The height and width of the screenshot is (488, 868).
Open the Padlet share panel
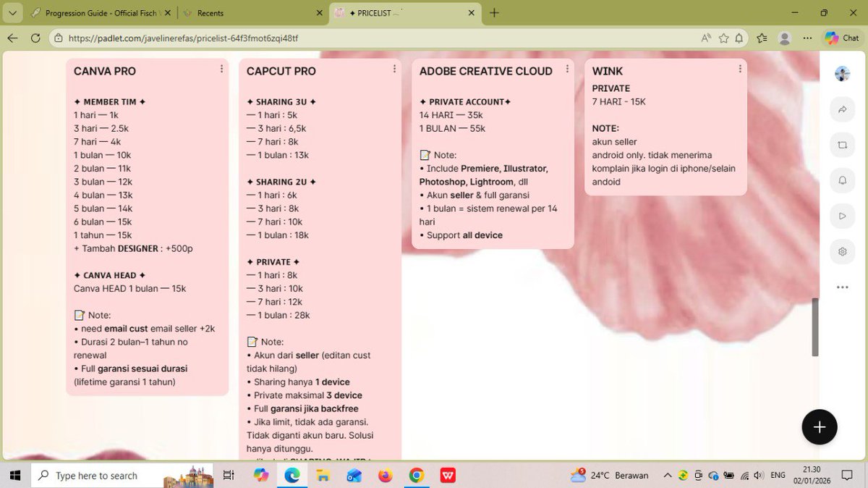[x=841, y=109]
